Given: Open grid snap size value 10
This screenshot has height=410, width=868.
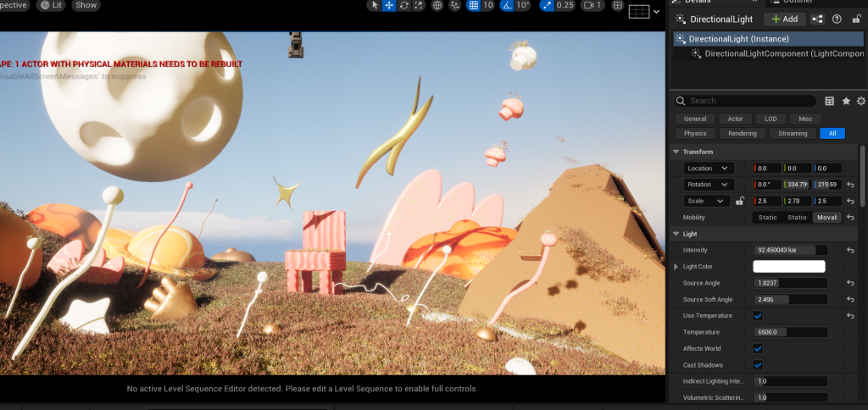Looking at the screenshot, I should (487, 5).
